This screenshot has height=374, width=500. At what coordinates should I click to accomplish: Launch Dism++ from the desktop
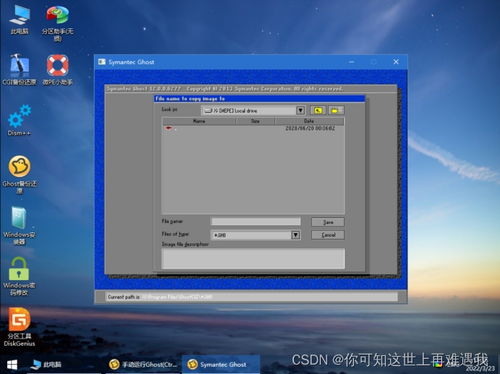19,120
